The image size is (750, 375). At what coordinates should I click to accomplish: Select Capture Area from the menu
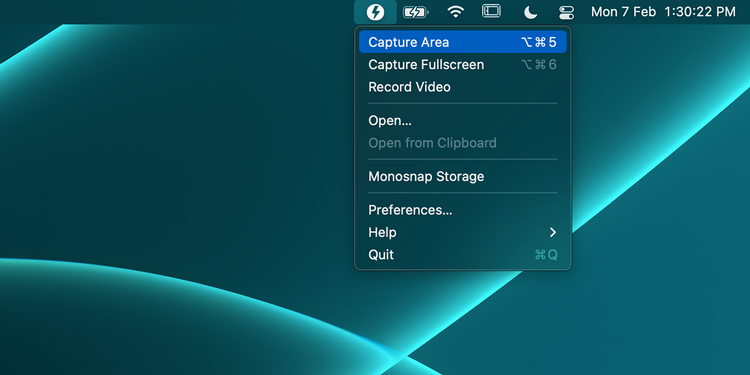tap(463, 42)
